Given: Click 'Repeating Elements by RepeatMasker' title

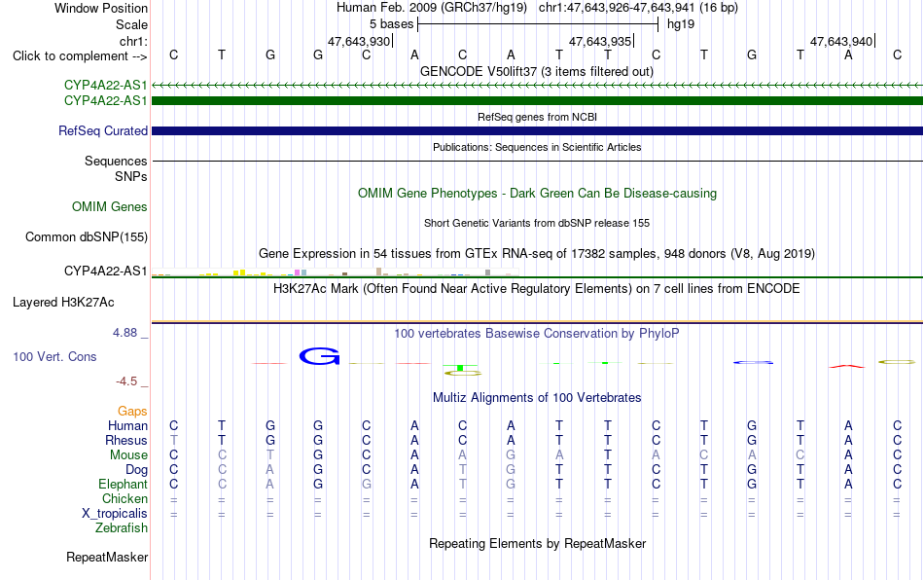Looking at the screenshot, I should 537,543.
